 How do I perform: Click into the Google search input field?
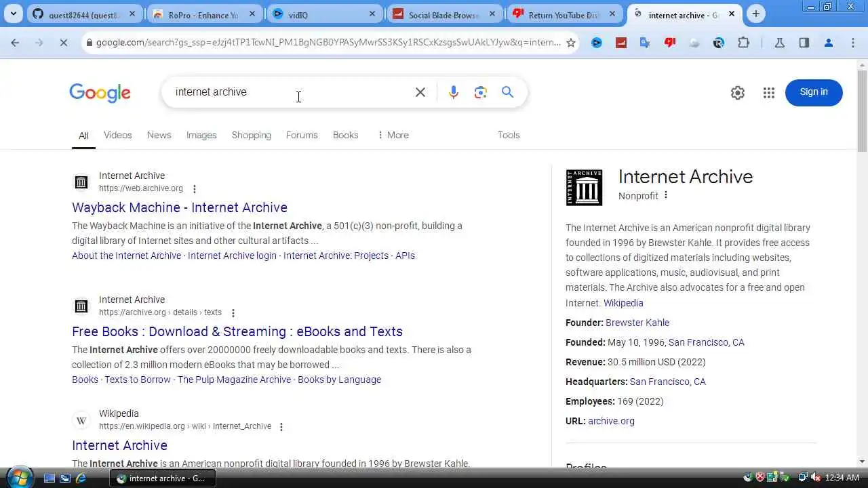tap(292, 92)
